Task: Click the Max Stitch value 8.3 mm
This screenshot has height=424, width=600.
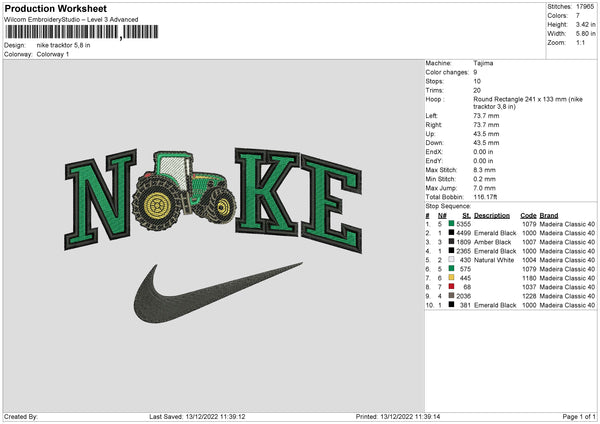Action: [484, 170]
